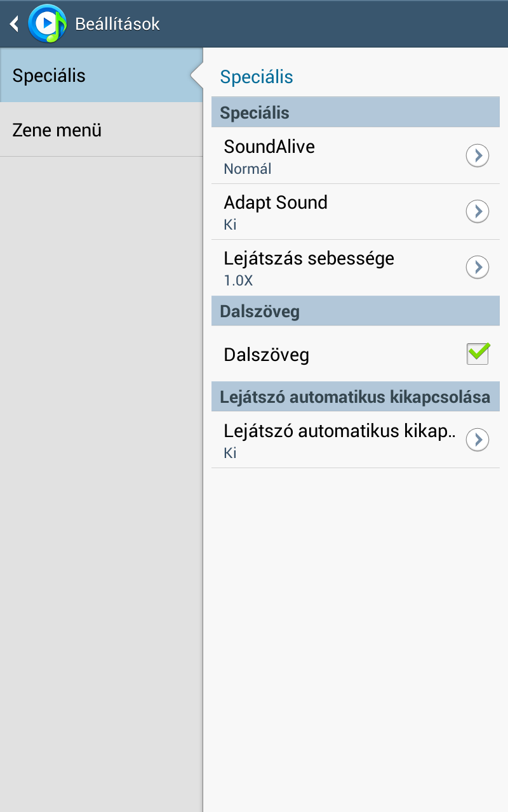The image size is (508, 812).
Task: Click the 1.0X playback speed value
Action: pyautogui.click(x=239, y=280)
